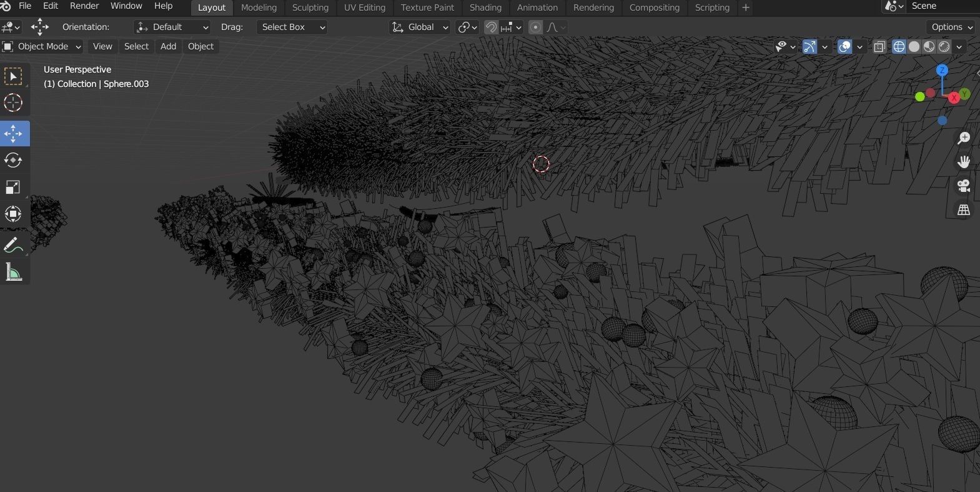Toggle snapping magnet icon
980x492 pixels.
[x=492, y=27]
